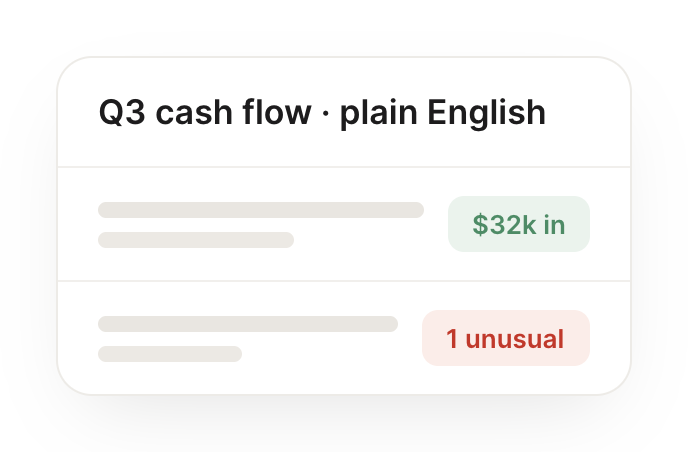Click the middle dot separator in the title
Viewport: 688px width, 452px height.
pyautogui.click(x=325, y=113)
